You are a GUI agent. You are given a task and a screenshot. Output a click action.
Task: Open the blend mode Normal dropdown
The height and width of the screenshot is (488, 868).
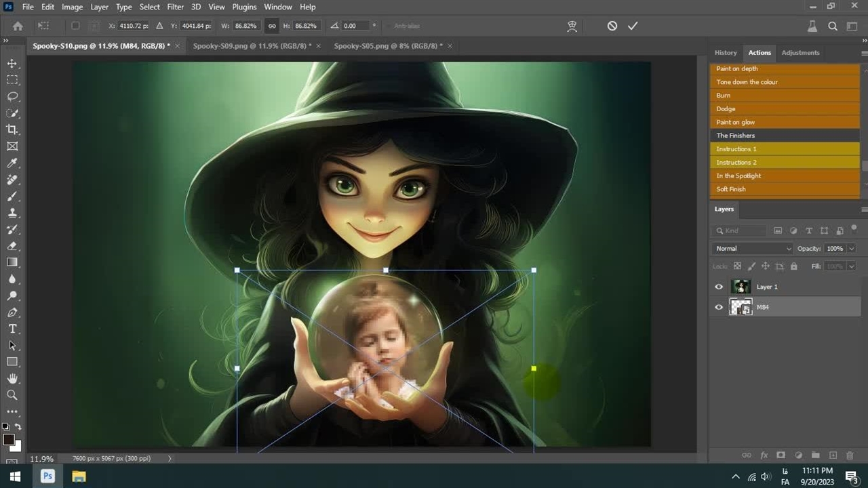[753, 249]
